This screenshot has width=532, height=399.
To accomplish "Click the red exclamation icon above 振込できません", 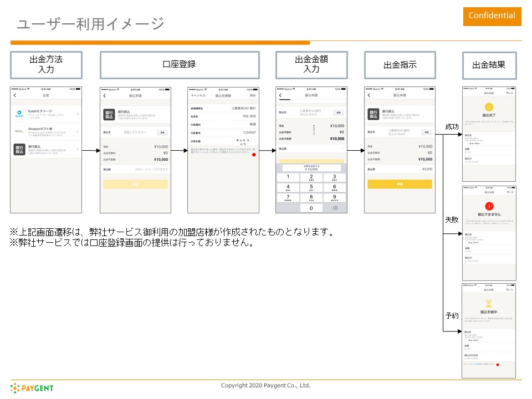I will [x=489, y=206].
